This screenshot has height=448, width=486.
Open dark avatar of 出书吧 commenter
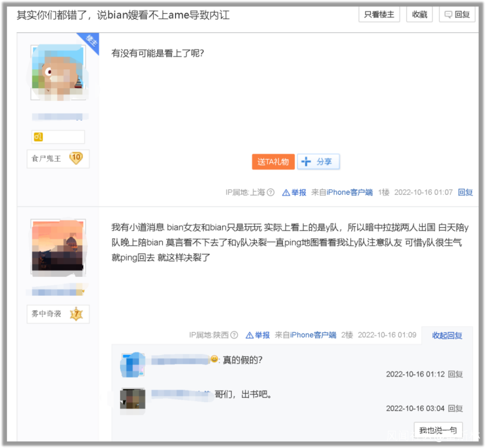[x=133, y=400]
